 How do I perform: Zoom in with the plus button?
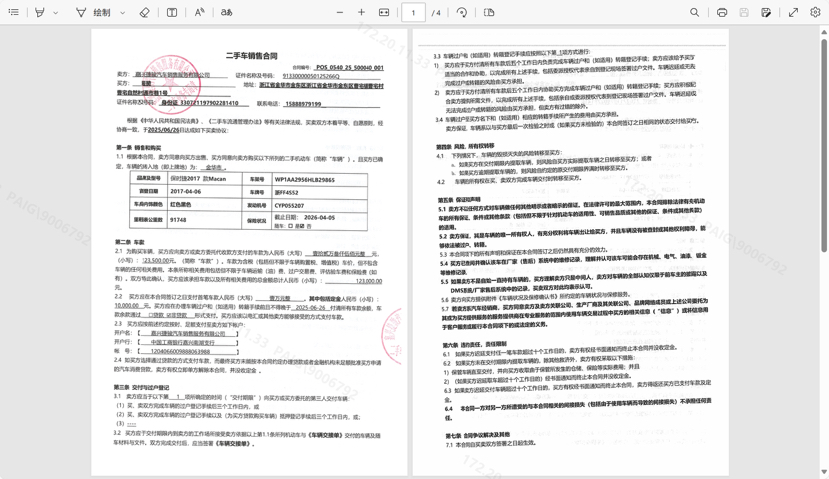point(362,13)
